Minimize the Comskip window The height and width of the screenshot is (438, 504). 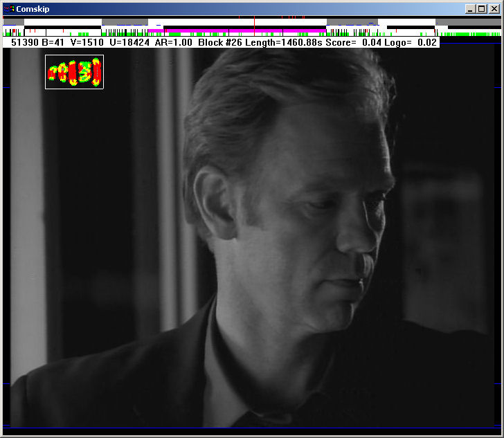pyautogui.click(x=470, y=9)
